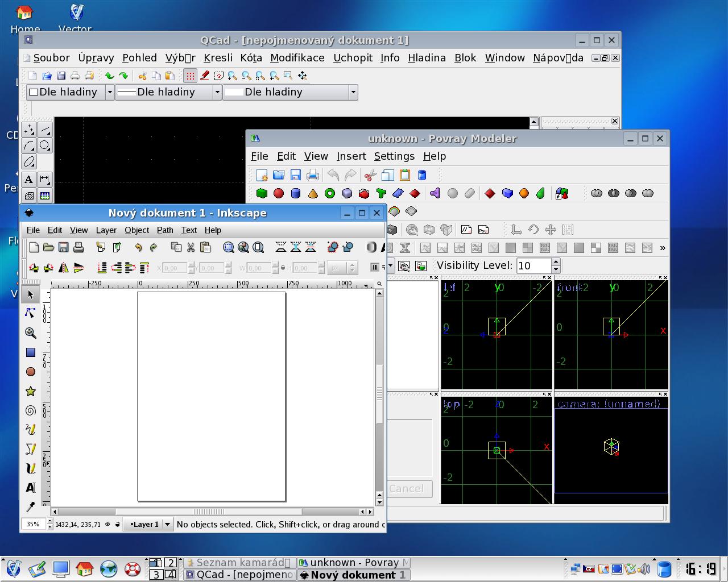Click QCad's zoom pan four-arrow icon
Viewport: 728px width, 582px height.
[303, 76]
